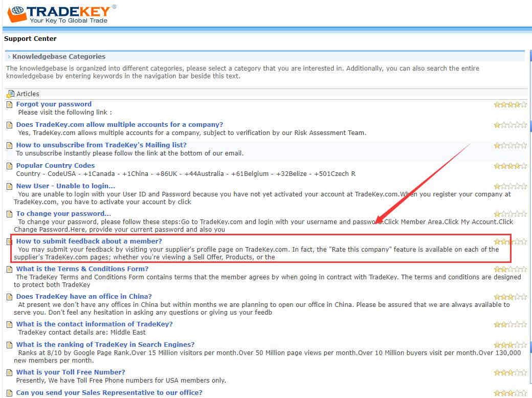Open What is the contact information of TradeKey
The height and width of the screenshot is (398, 532).
coord(95,324)
